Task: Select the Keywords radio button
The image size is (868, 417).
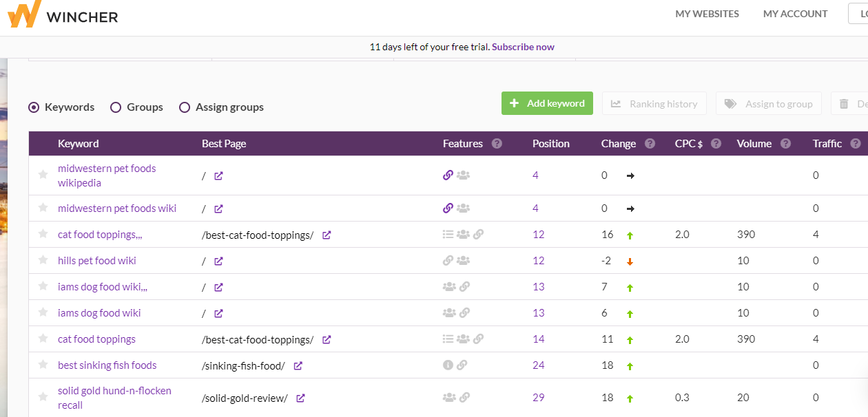Action: click(34, 107)
